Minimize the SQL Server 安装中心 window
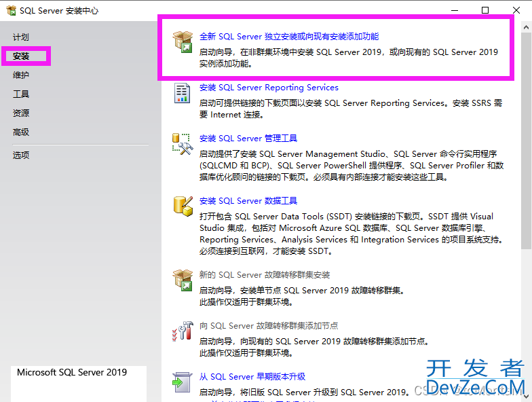This screenshot has height=402, width=532. (455, 10)
